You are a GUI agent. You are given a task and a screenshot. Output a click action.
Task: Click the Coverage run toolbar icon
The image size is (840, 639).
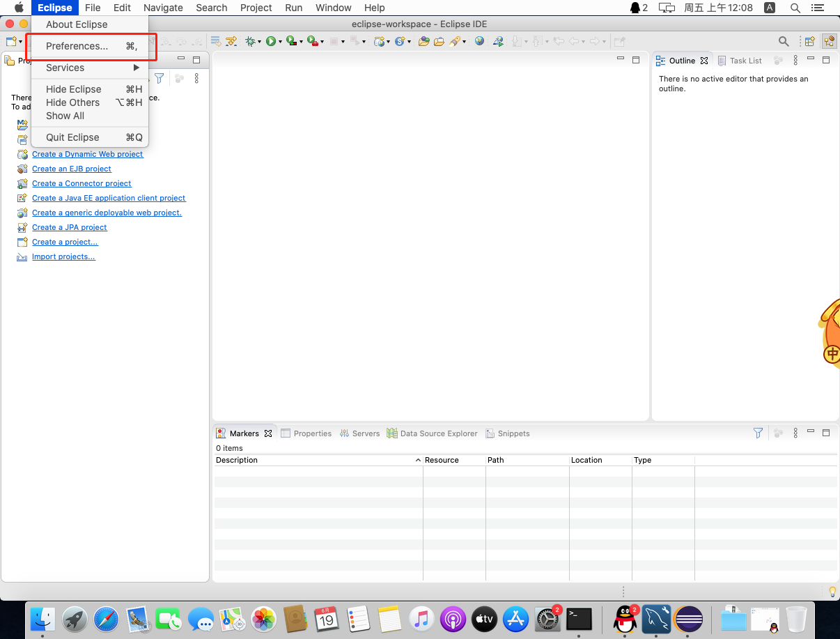tap(292, 42)
